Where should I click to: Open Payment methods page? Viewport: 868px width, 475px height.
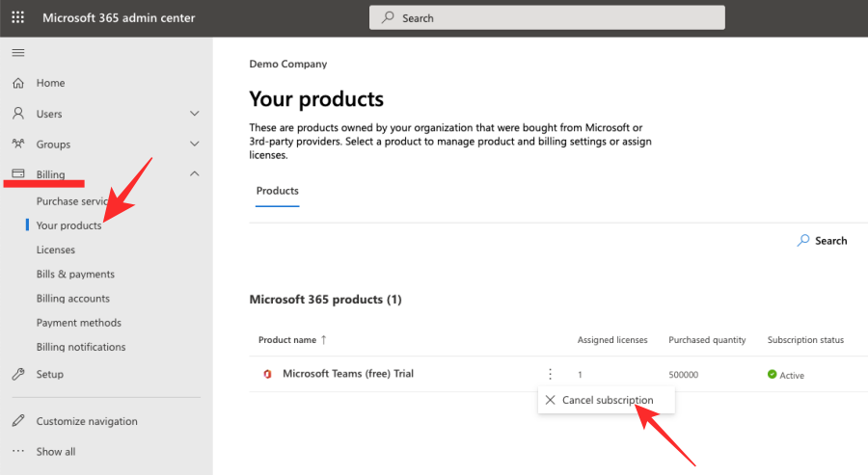coord(78,323)
